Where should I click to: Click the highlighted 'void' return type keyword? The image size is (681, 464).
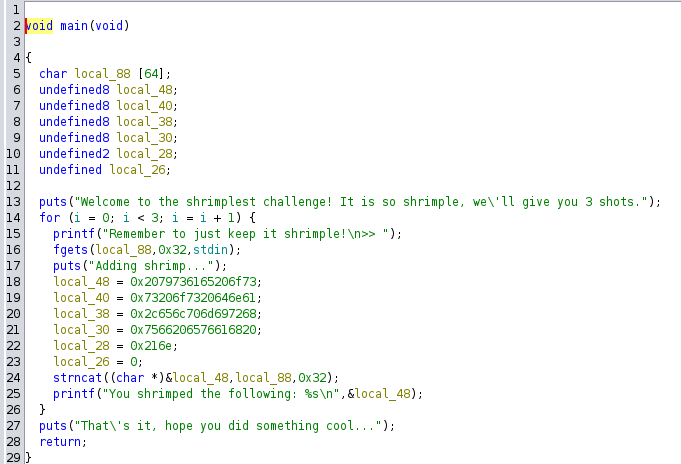coord(39,26)
